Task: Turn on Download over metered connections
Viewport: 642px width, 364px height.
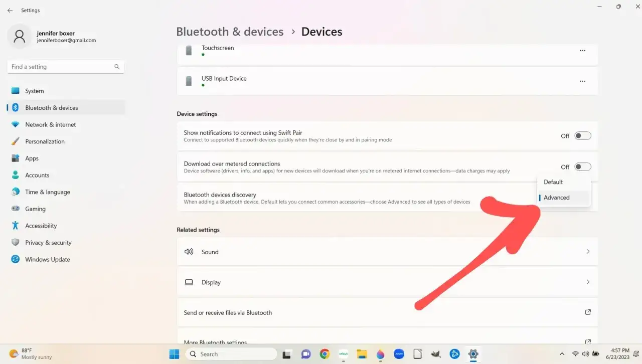Action: pyautogui.click(x=582, y=166)
